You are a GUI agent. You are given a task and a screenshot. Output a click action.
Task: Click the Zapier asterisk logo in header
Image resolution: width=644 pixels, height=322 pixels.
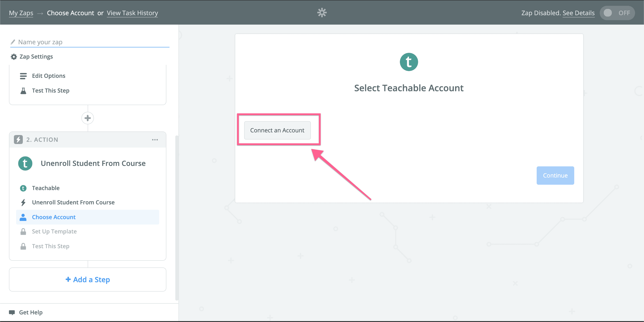tap(322, 13)
